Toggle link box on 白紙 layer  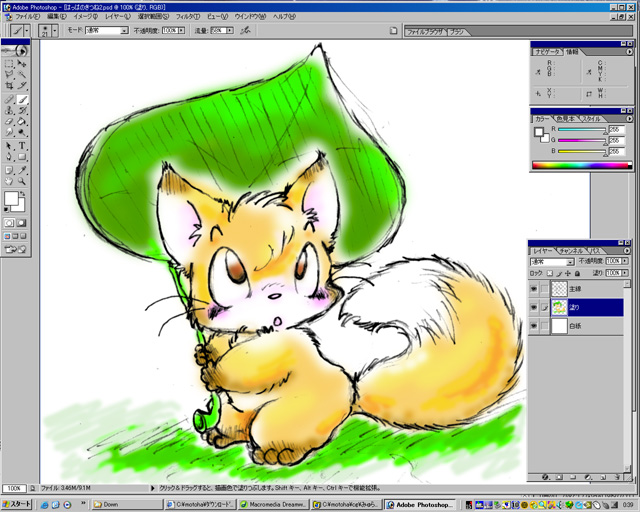pos(544,326)
